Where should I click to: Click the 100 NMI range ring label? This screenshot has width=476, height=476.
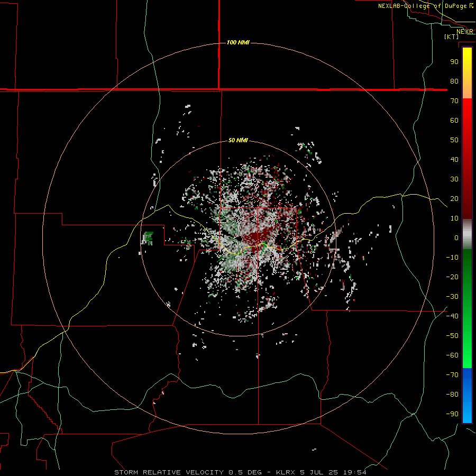238,42
